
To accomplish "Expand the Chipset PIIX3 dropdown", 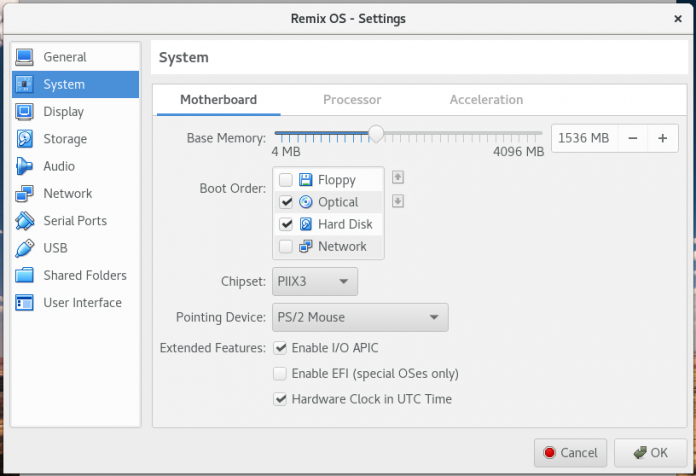I will point(315,282).
